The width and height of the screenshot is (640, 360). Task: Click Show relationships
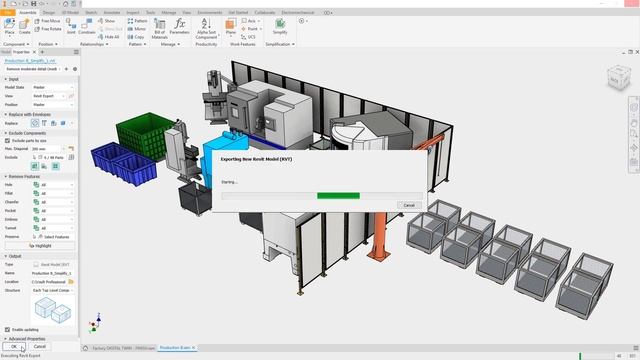(107, 21)
